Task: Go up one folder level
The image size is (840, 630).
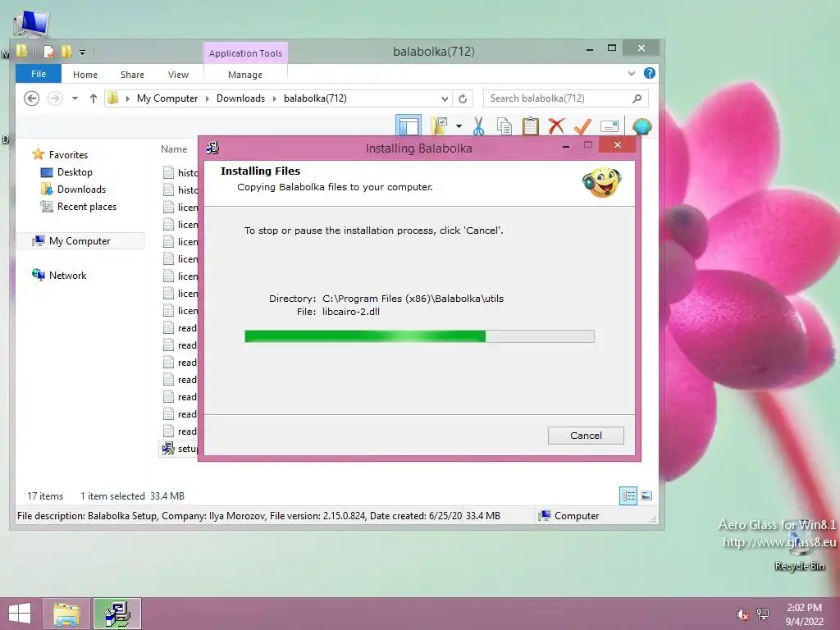Action: [x=94, y=98]
